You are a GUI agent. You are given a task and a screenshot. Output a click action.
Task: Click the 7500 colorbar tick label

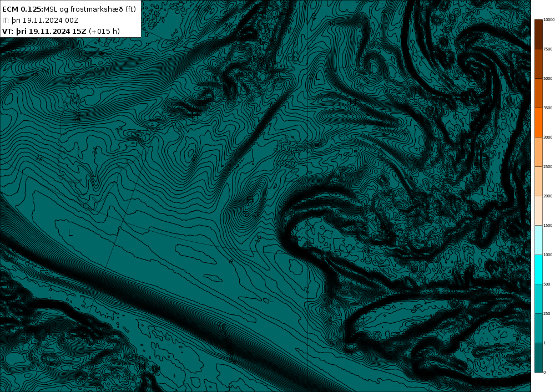(548, 49)
